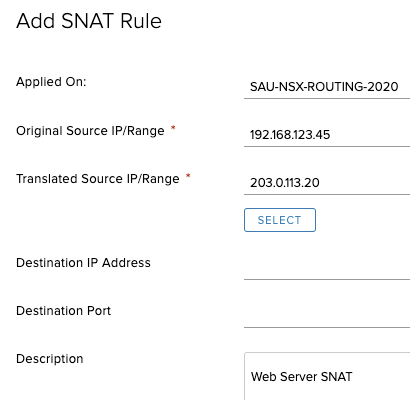
Task: Click the Applied On label
Action: 51,82
